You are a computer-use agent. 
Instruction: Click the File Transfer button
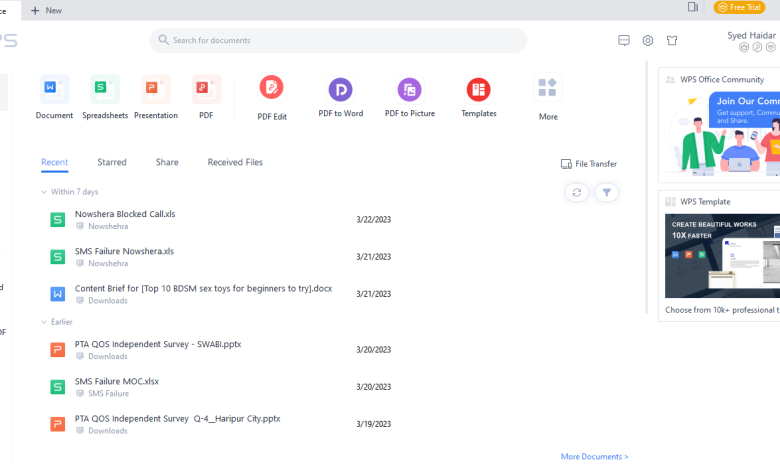click(589, 164)
